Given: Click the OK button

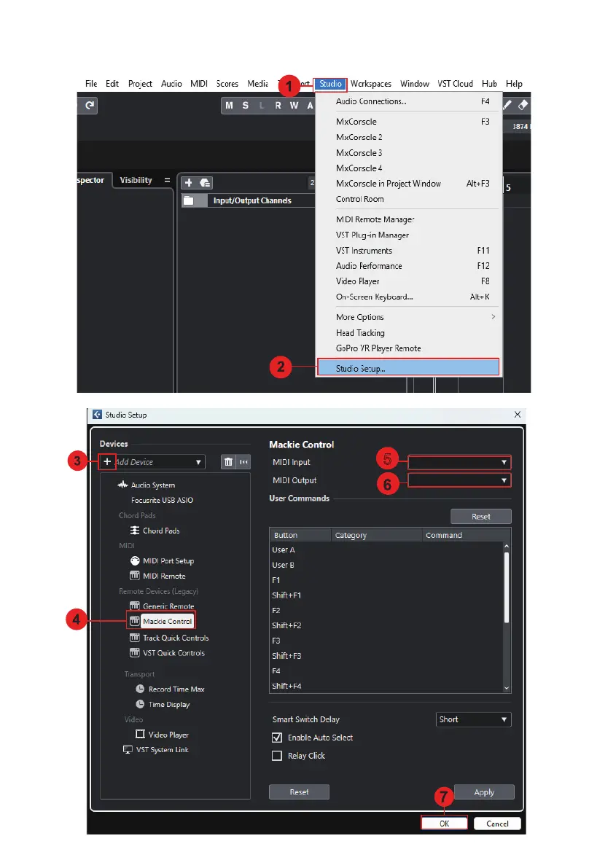Looking at the screenshot, I should click(444, 823).
